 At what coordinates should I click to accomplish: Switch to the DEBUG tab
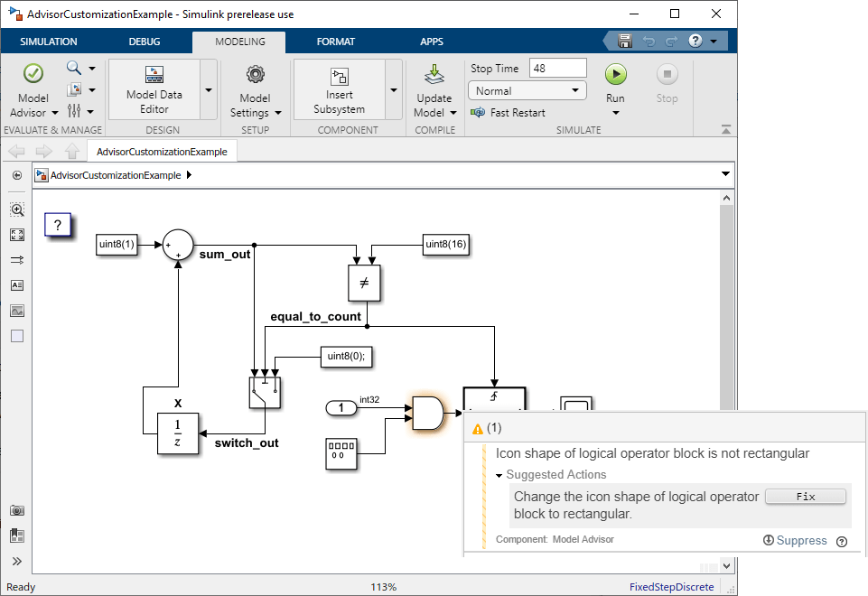[x=145, y=42]
